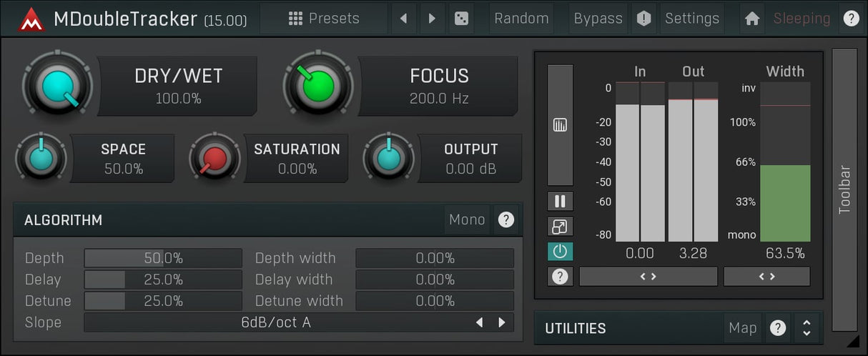868x356 pixels.
Task: Click the panic exclamation icon
Action: pyautogui.click(x=643, y=19)
